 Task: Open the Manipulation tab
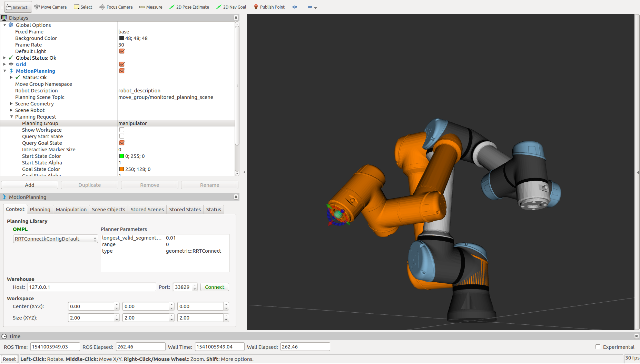pyautogui.click(x=71, y=209)
